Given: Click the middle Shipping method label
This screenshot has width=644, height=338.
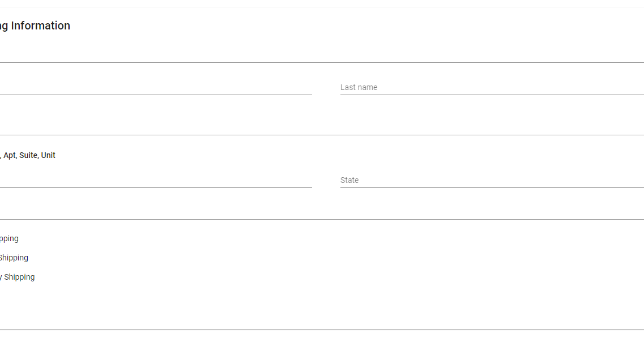Looking at the screenshot, I should (14, 258).
